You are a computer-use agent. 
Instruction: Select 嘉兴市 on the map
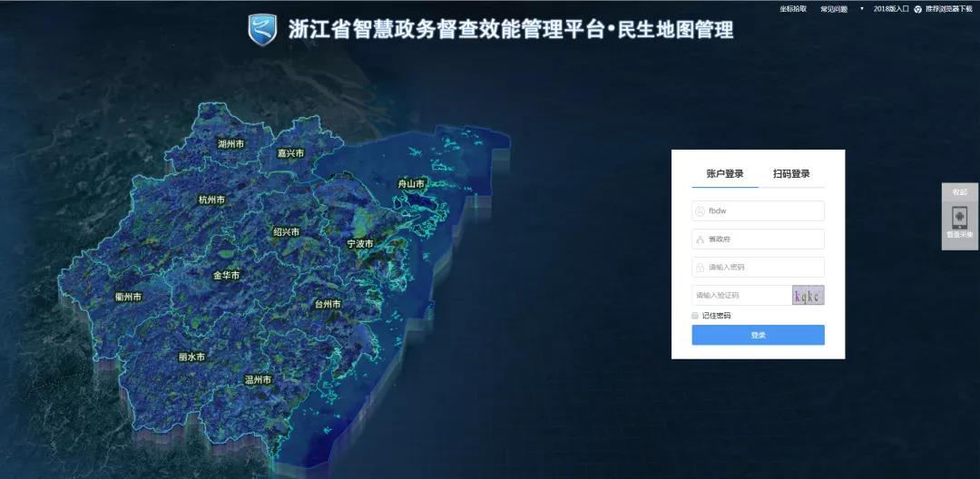(x=291, y=153)
